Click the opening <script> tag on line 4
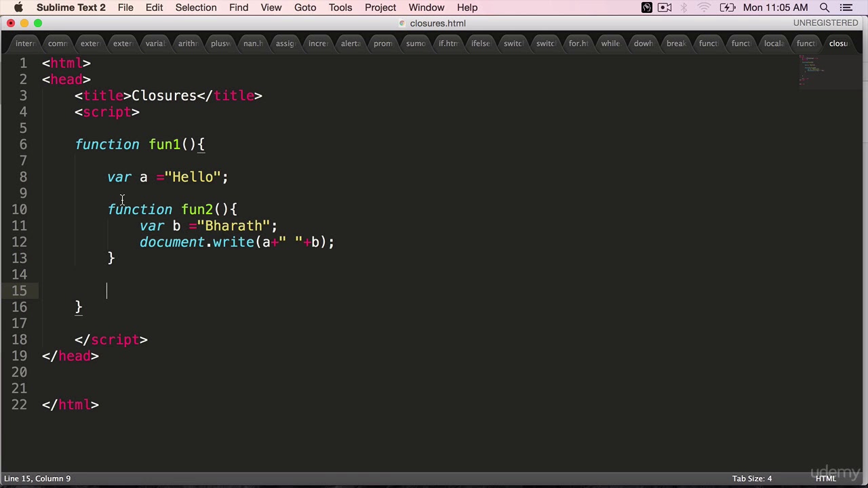 [107, 112]
